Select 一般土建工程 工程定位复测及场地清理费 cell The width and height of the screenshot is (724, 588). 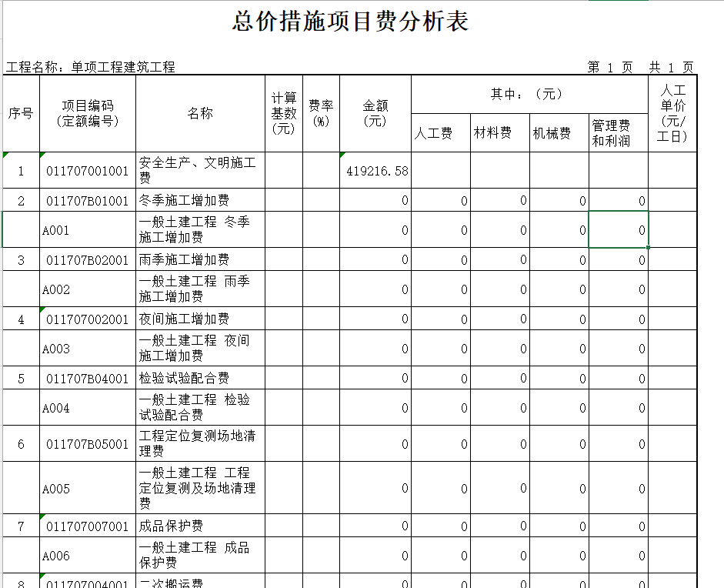point(200,488)
